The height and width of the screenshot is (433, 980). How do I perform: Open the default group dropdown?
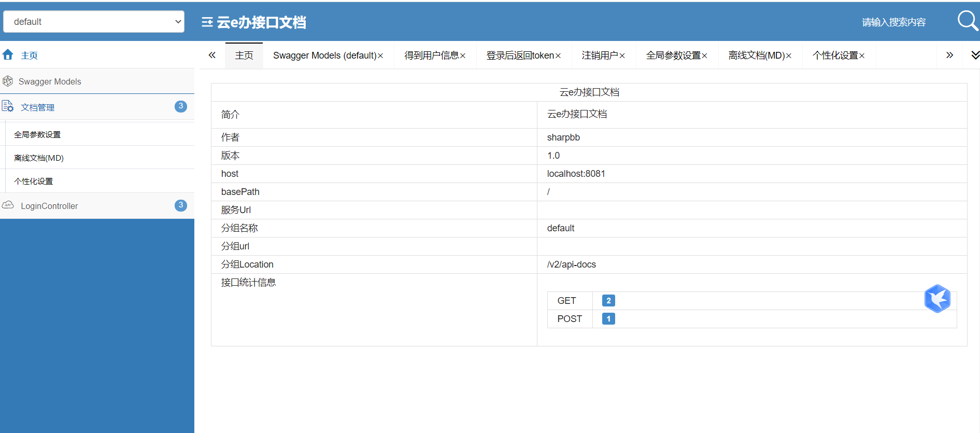[94, 22]
